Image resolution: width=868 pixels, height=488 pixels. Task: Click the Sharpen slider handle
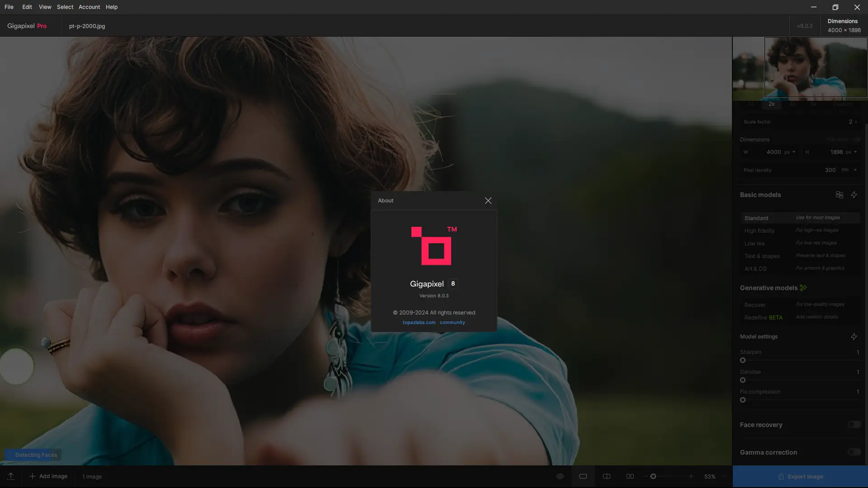click(743, 360)
